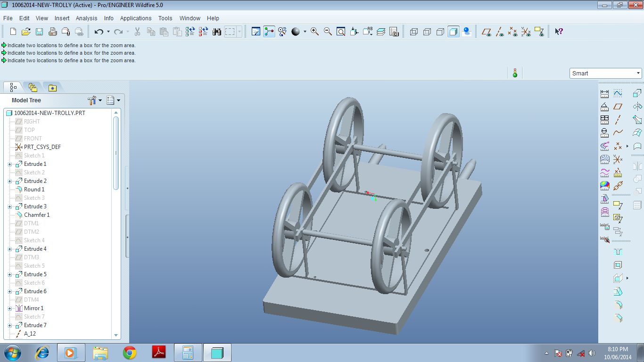Expand the Extrude 1 tree node
Screen dimensions: 644x362
click(10, 164)
